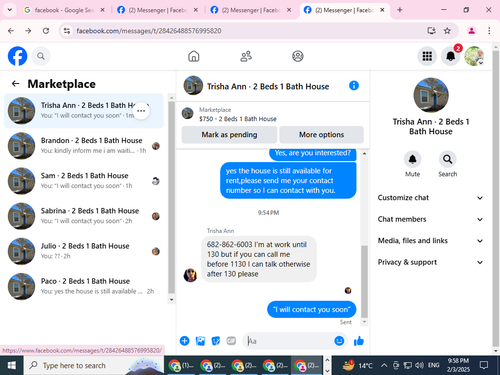Open Notifications bell with badge
The width and height of the screenshot is (500, 375).
click(451, 56)
